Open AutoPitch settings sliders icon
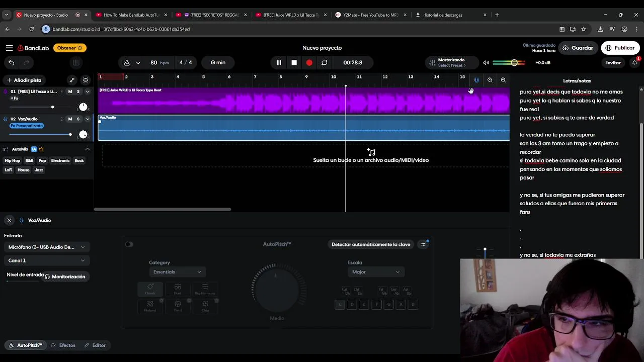The width and height of the screenshot is (644, 362). [423, 244]
